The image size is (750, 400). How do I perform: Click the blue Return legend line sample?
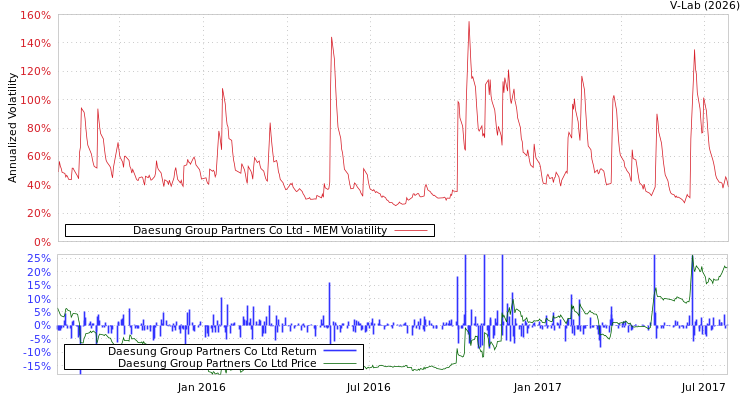[x=340, y=351]
